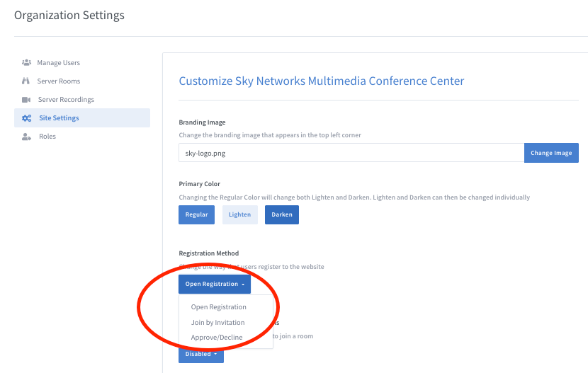
Task: Click the Server Rooms binoculars icon
Action: point(26,81)
